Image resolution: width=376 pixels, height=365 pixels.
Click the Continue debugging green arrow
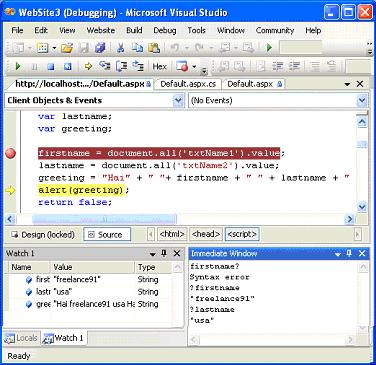18,66
